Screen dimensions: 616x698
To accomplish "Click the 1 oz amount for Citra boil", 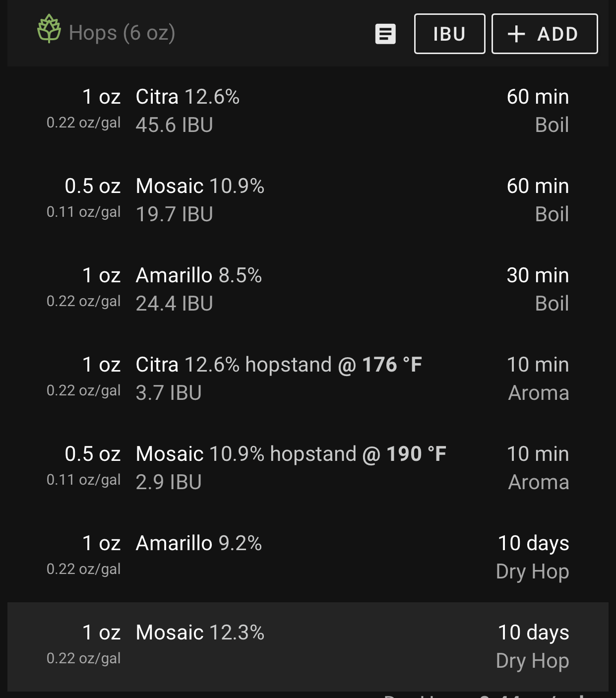I will click(102, 97).
